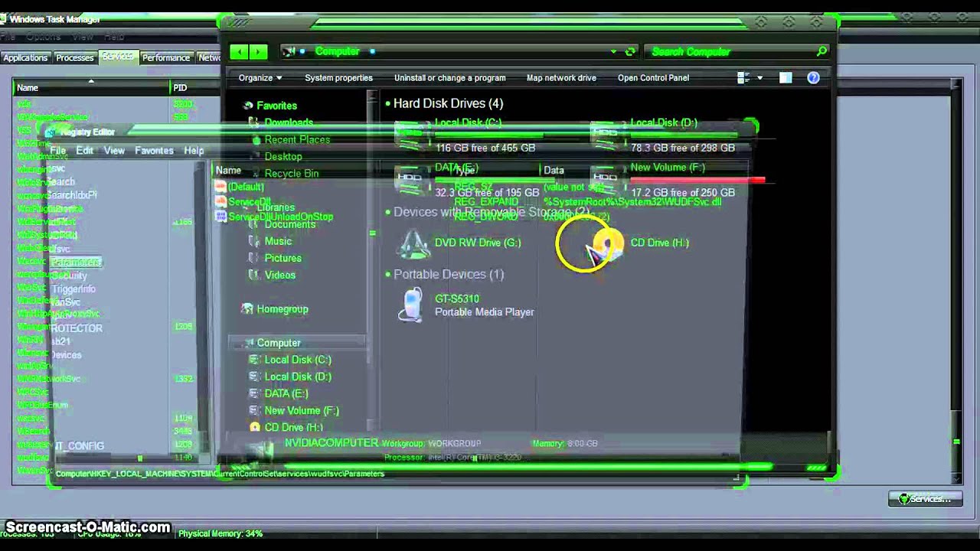Screen dimensions: 980x551
Task: Click New Volume (F:) red capacity bar
Action: (x=697, y=180)
